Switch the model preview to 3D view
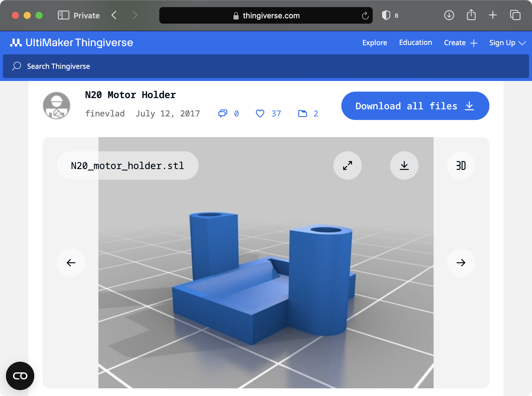 pyautogui.click(x=461, y=165)
